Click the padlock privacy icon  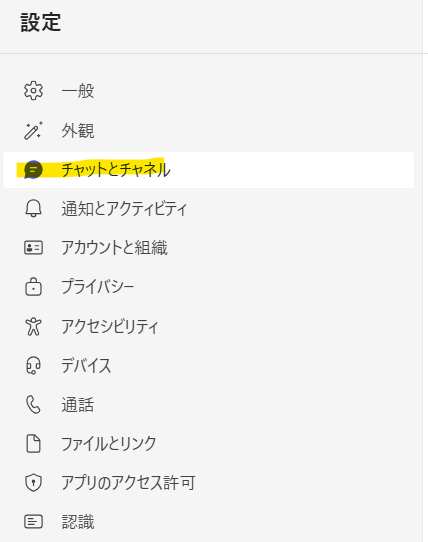(x=34, y=287)
